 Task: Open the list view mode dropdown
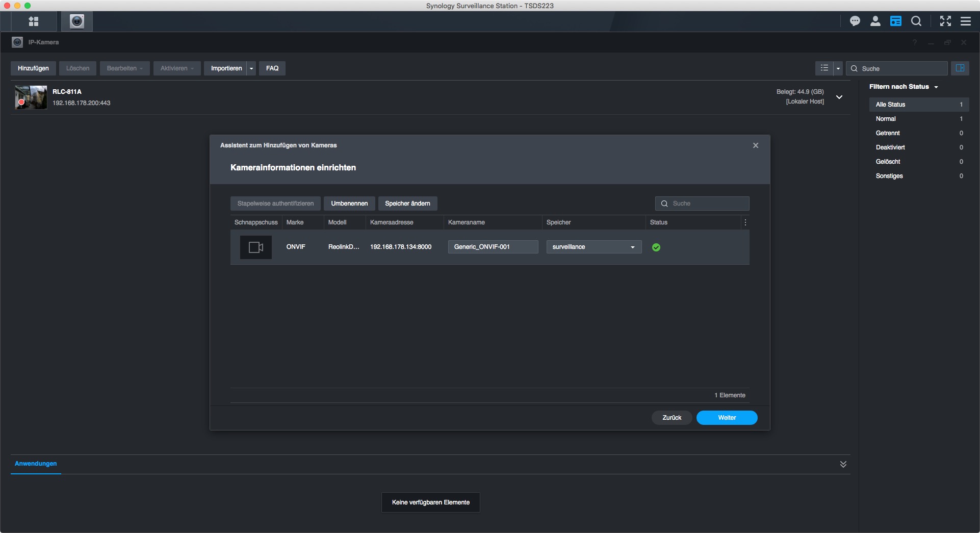click(838, 68)
